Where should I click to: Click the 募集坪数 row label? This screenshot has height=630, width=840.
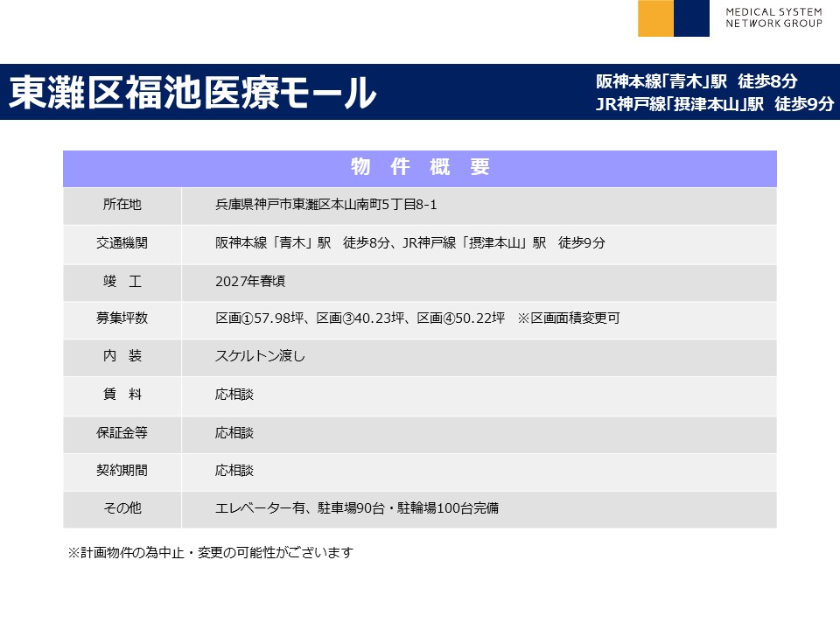pyautogui.click(x=122, y=318)
